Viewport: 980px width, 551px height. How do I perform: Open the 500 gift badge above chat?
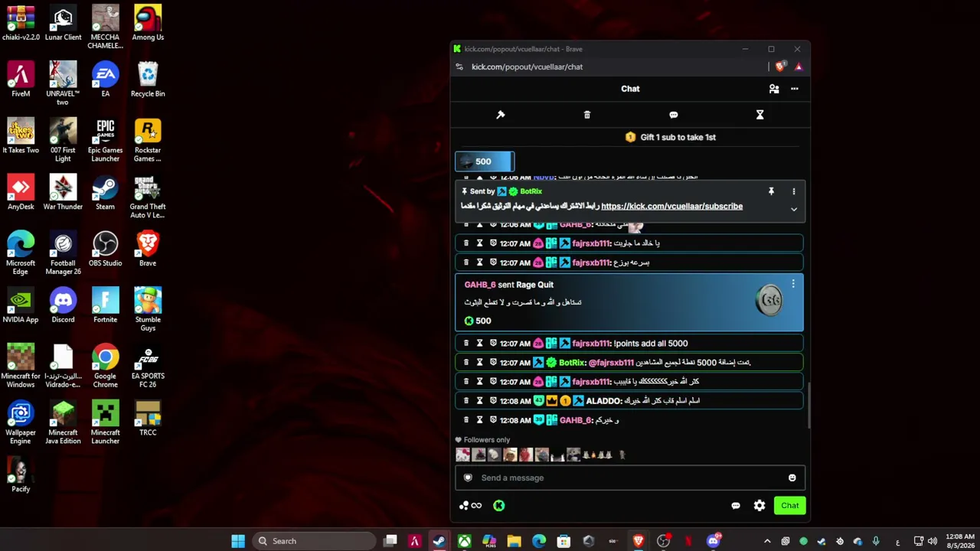coord(485,161)
